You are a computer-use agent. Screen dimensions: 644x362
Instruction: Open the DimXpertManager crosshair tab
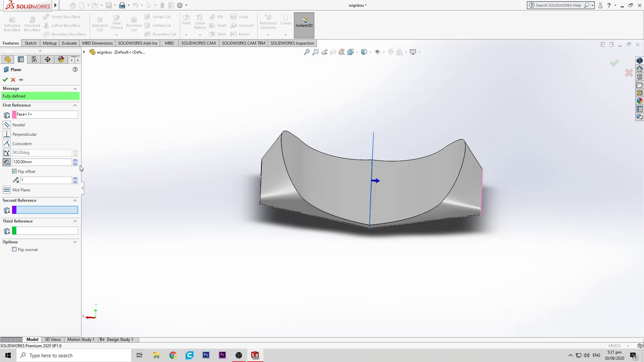[x=48, y=59]
